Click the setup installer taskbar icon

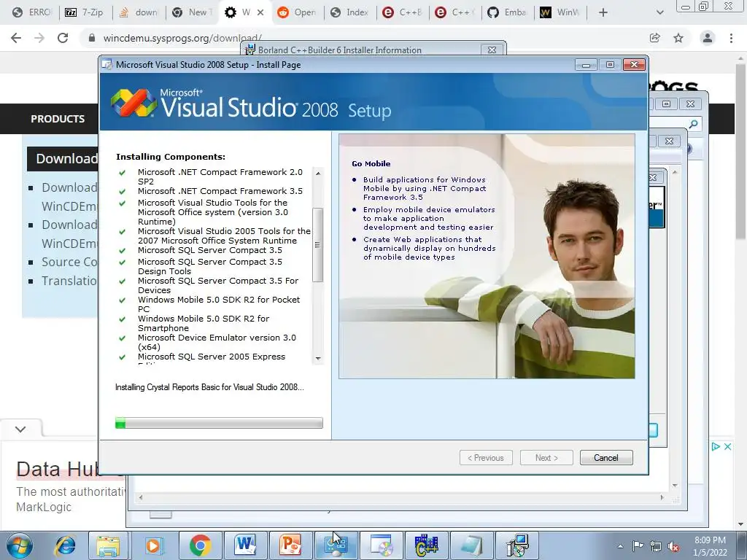pos(517,545)
